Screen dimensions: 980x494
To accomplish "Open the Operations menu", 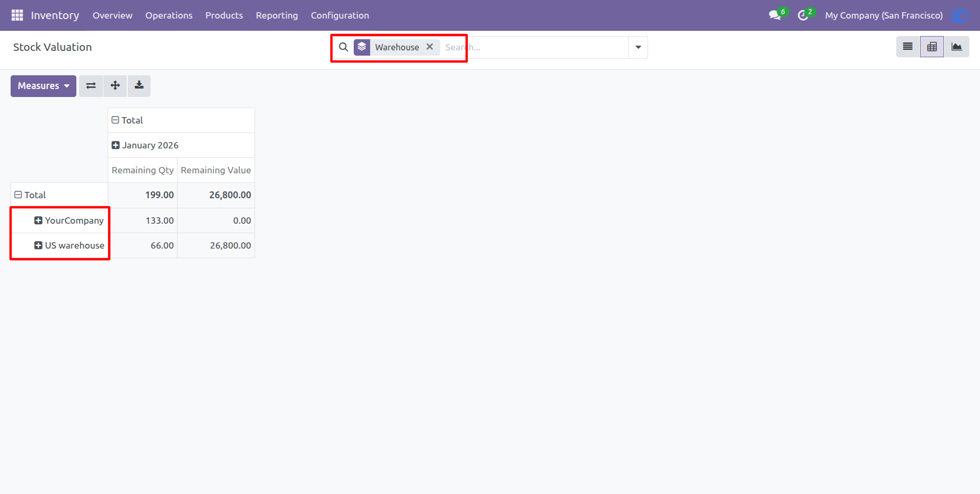I will click(x=169, y=15).
